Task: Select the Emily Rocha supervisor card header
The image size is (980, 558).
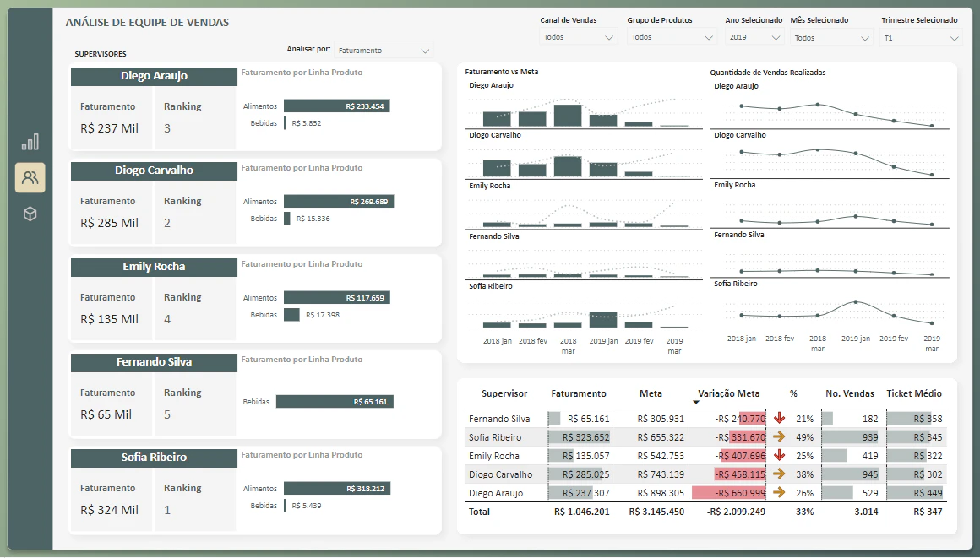Action: pos(154,267)
